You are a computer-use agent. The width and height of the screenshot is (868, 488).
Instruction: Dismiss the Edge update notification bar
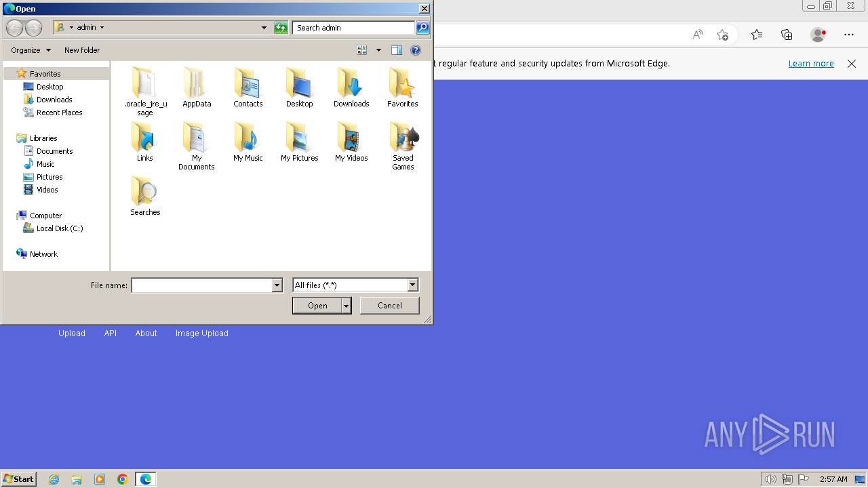pyautogui.click(x=852, y=64)
